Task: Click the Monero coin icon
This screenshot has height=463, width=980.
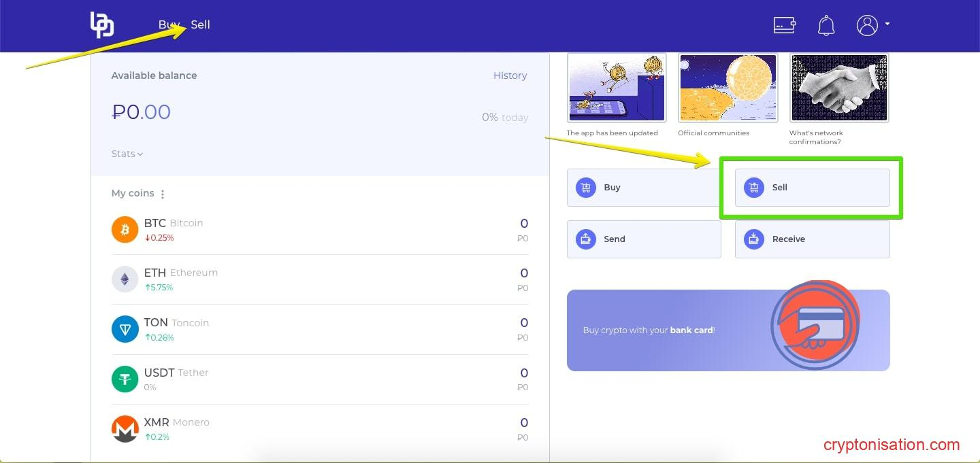Action: pos(125,429)
